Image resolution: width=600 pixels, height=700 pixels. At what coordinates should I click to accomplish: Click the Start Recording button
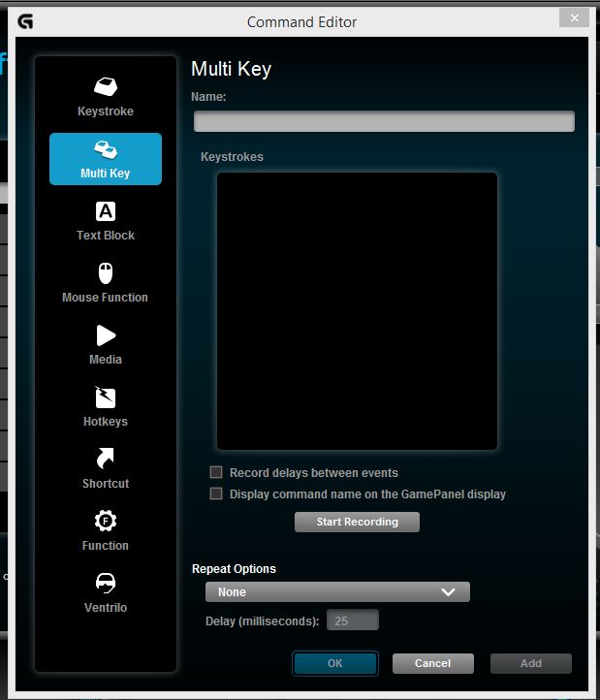click(x=357, y=523)
